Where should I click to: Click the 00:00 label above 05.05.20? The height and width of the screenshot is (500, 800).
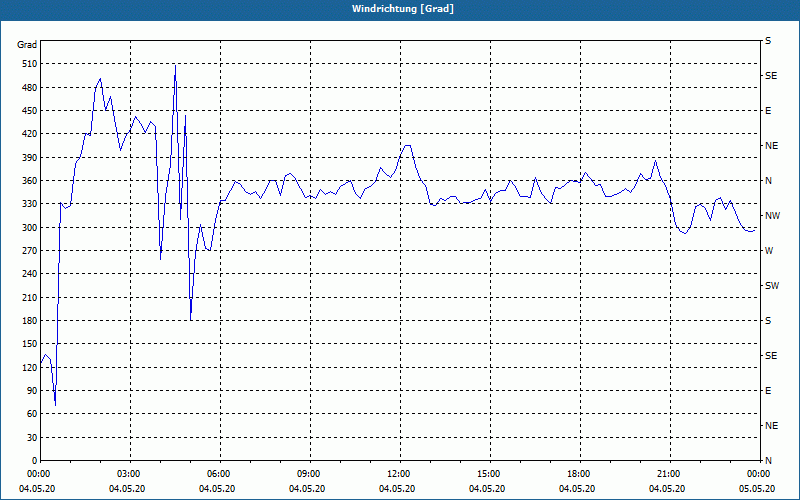[759, 474]
